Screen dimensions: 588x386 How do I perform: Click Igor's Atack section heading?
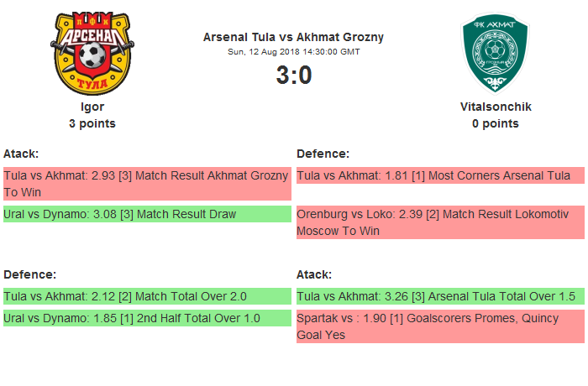tap(21, 154)
